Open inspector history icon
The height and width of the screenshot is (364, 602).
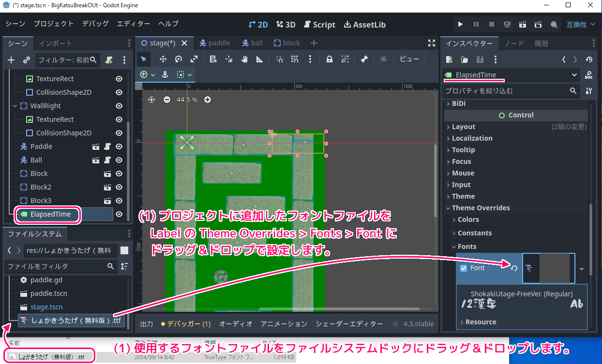(589, 59)
